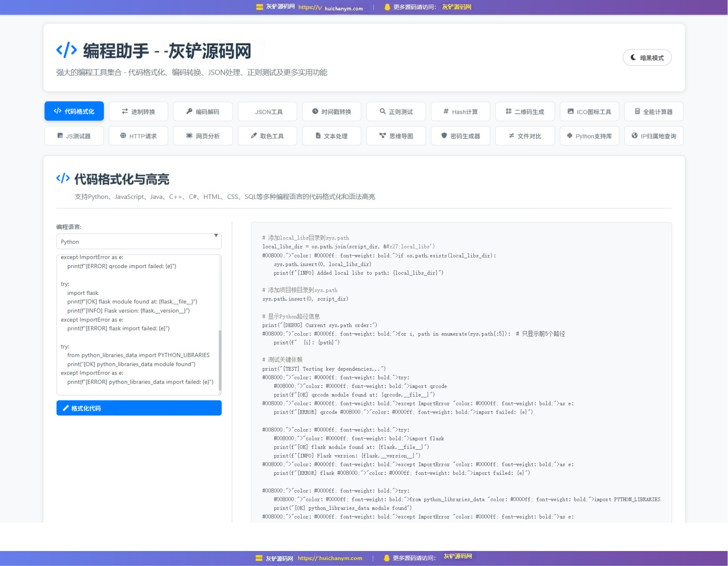Open the 编程语言 Python dropdown
Screen dimensions: 728x566
139,242
